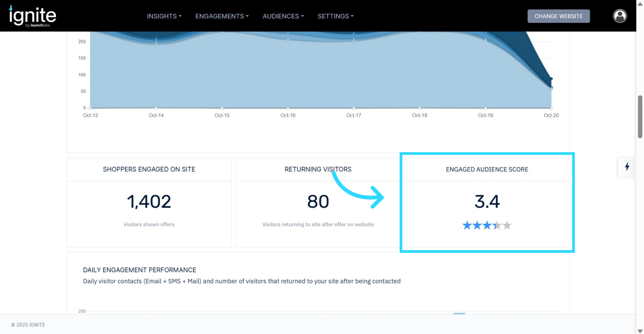Screen dimensions: 644x334
Task: Expand the Insights dropdown menu
Action: [x=164, y=16]
